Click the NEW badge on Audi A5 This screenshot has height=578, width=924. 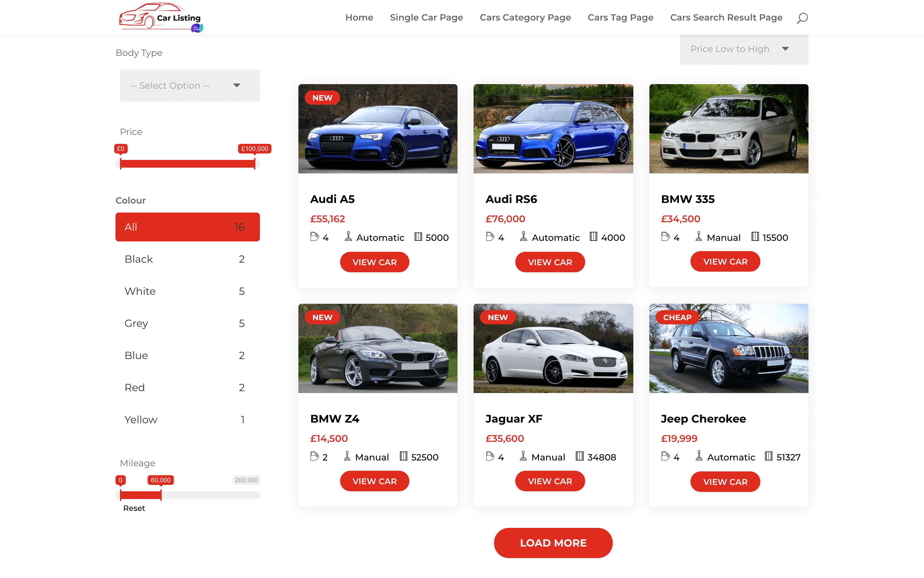pyautogui.click(x=322, y=98)
